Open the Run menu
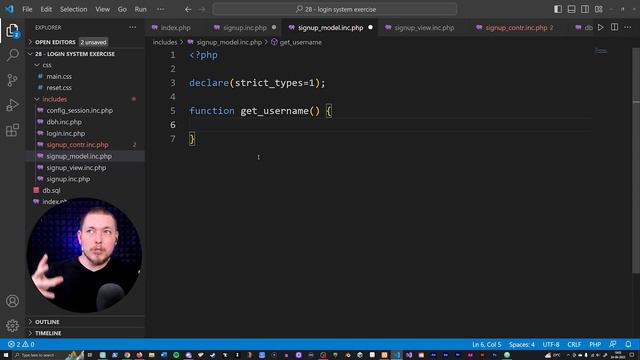This screenshot has height=360, width=640. [140, 9]
